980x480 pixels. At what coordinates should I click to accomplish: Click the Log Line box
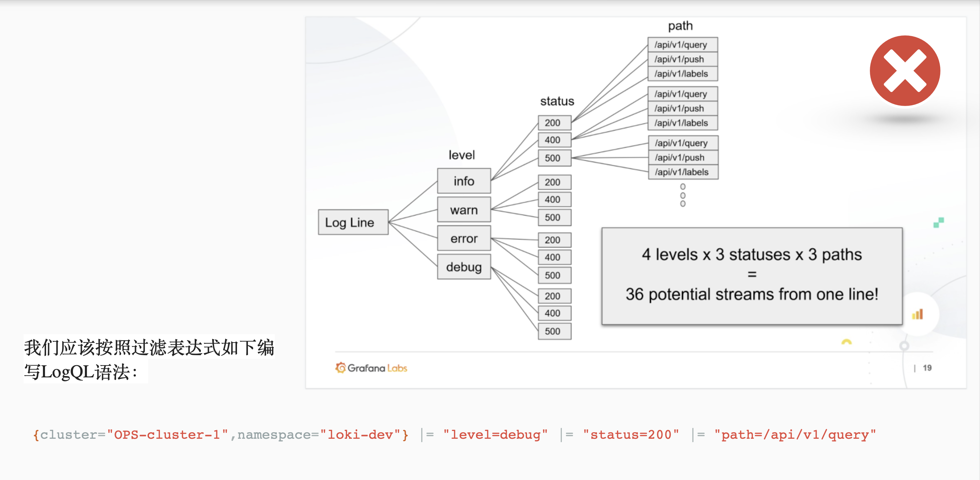pos(353,222)
